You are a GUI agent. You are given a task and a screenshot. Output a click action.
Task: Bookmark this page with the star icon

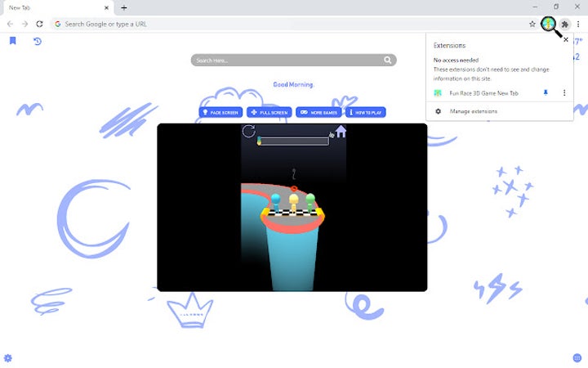pyautogui.click(x=532, y=24)
